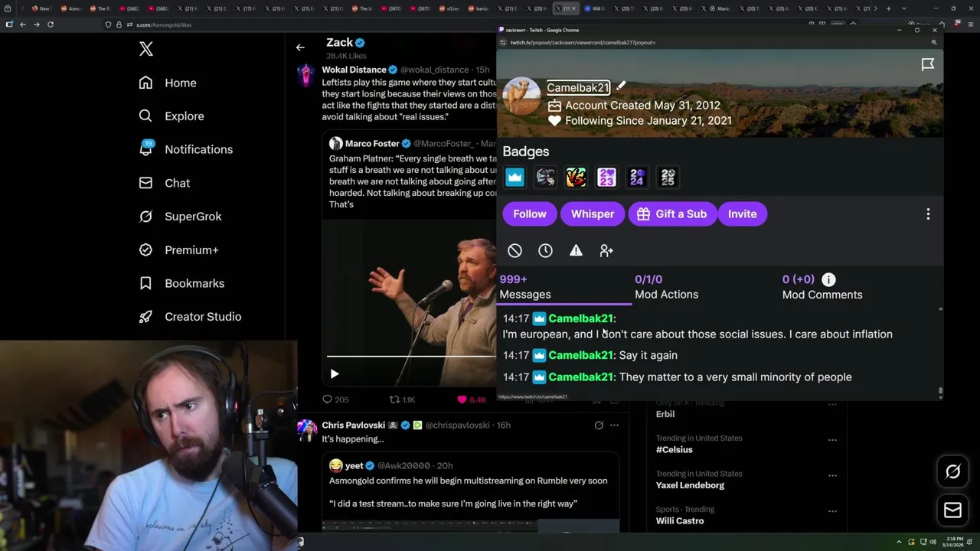
Task: Click the Gift a Sub button
Action: (x=672, y=214)
